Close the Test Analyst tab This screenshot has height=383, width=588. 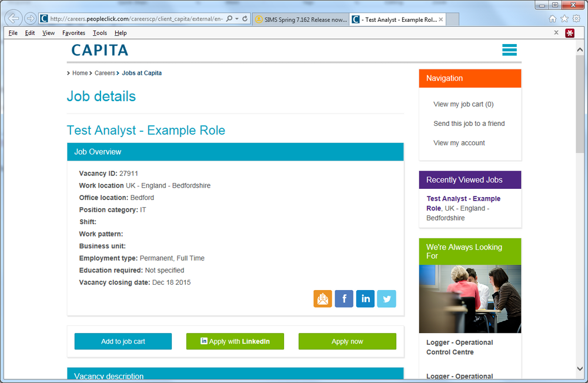441,19
